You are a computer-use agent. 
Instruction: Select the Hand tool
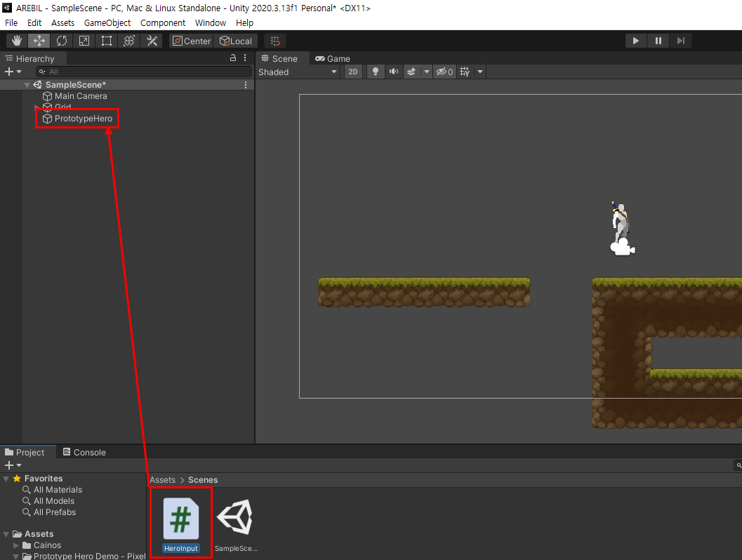17,41
